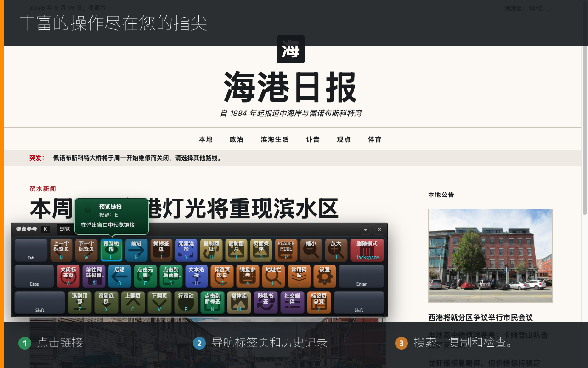Toggle READER MODE (P) key
Image resolution: width=588 pixels, height=368 pixels.
(286, 250)
